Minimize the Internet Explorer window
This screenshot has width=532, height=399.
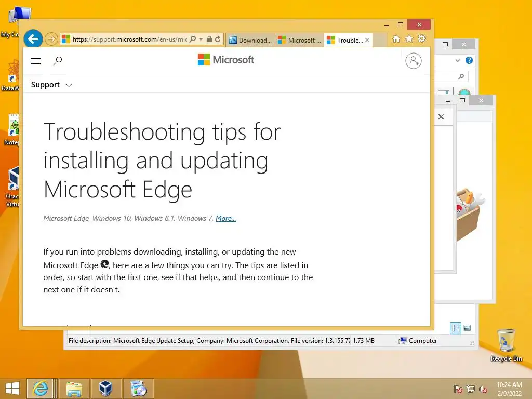386,25
